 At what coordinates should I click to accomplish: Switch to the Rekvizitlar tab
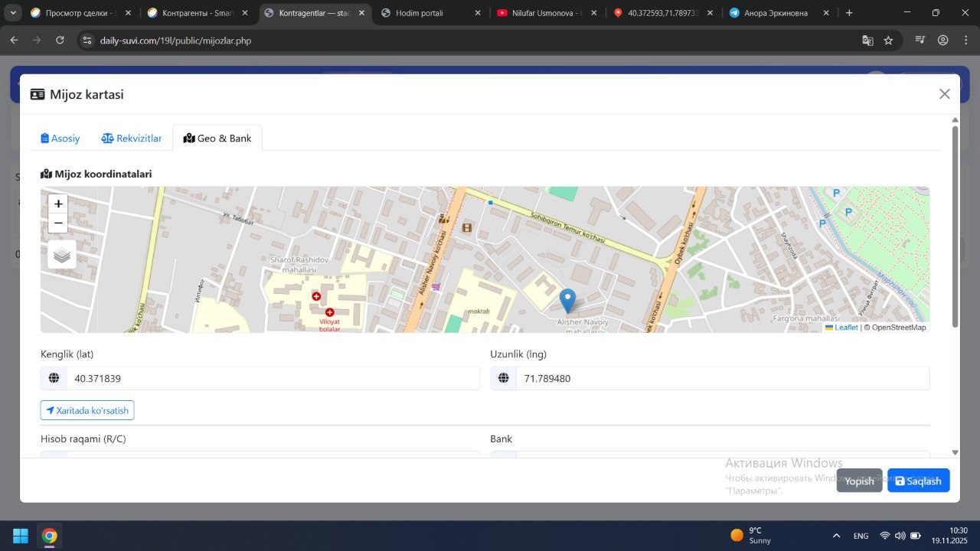click(132, 139)
